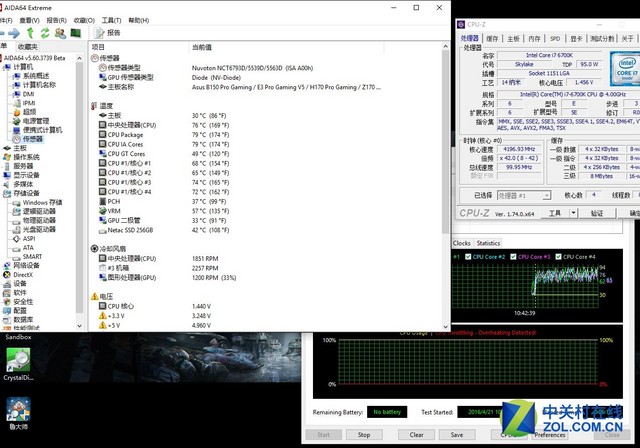Click the green refresh icon in AIDA64 toolbar

pyautogui.click(x=45, y=33)
